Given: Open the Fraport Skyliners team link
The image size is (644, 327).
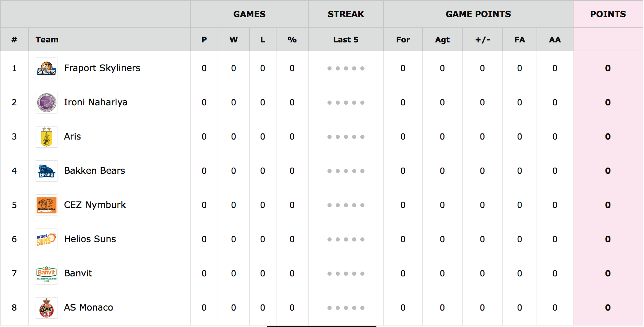Looking at the screenshot, I should 102,68.
